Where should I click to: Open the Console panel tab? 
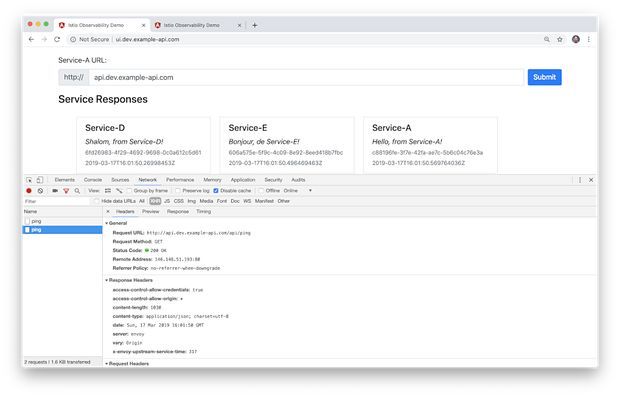[93, 180]
